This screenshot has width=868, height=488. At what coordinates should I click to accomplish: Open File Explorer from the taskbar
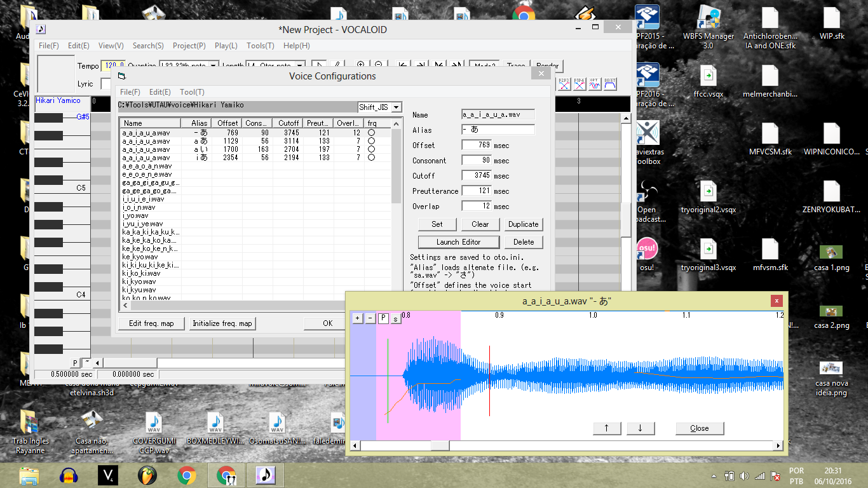tap(29, 475)
